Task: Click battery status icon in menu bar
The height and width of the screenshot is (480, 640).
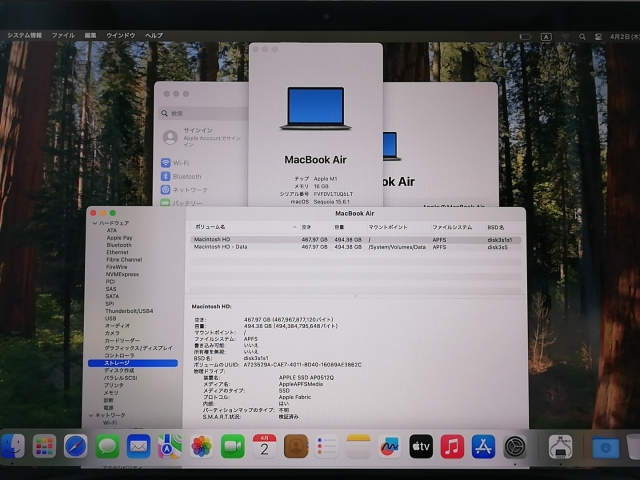Action: [x=525, y=37]
